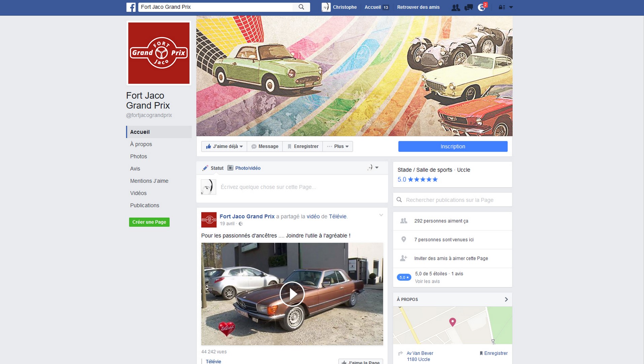Click Accueil in the top navigation bar
This screenshot has width=644, height=364.
(x=373, y=7)
